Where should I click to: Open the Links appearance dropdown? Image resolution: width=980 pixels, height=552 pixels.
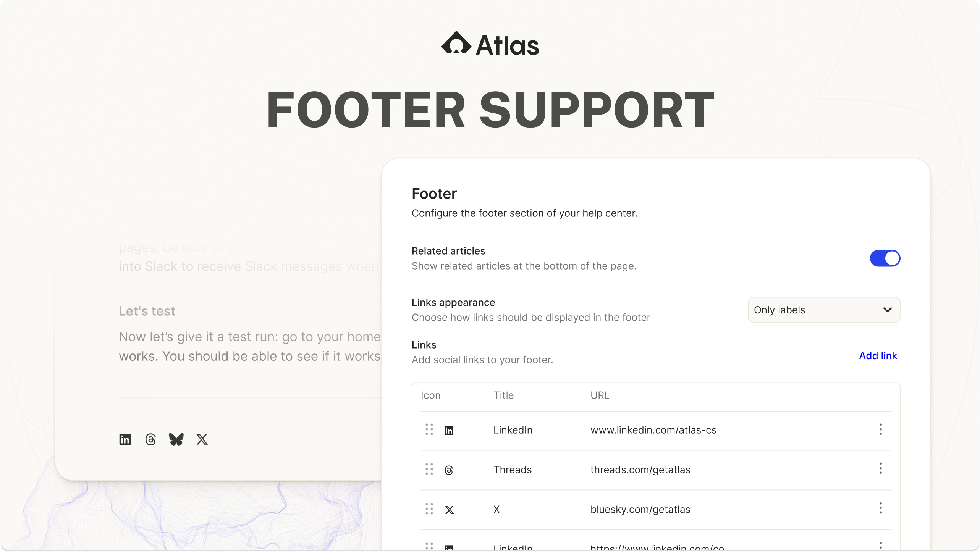(x=823, y=310)
